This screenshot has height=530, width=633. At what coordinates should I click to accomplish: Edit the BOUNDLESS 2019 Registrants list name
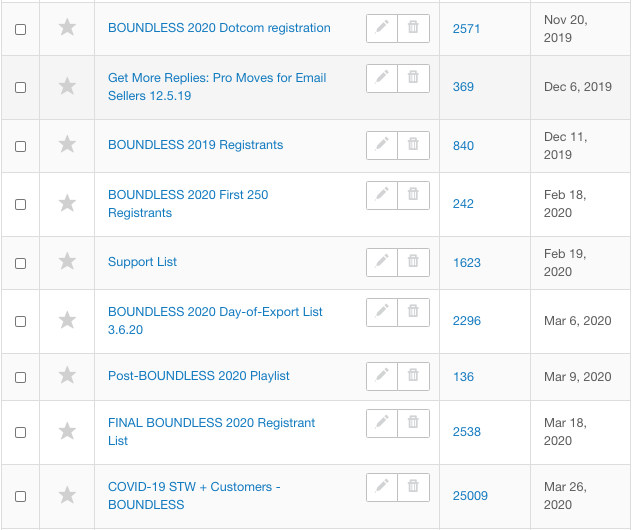tap(382, 145)
